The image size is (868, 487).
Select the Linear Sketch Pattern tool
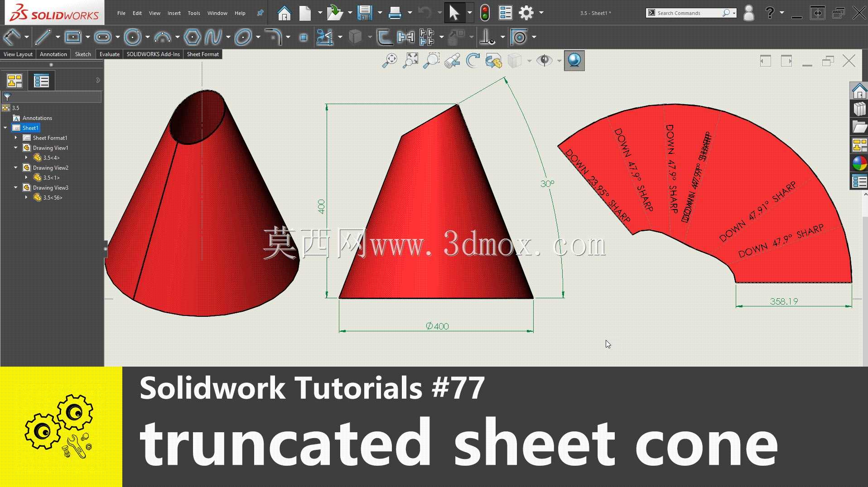427,37
